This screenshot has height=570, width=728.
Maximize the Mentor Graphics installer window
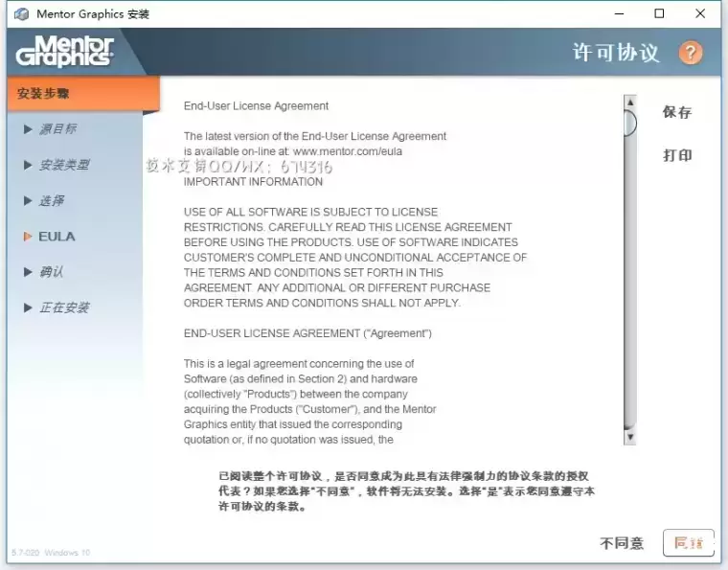(659, 14)
